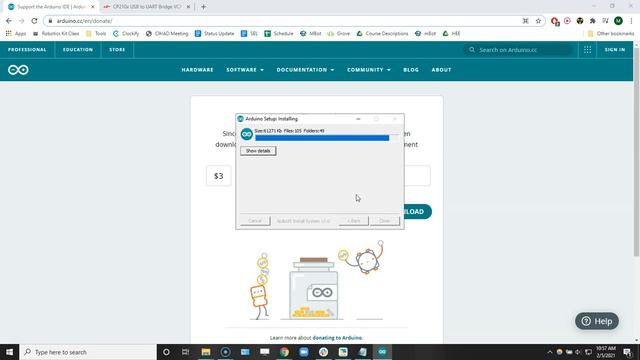Expand the Software menu
The height and width of the screenshot is (360, 640).
[245, 70]
